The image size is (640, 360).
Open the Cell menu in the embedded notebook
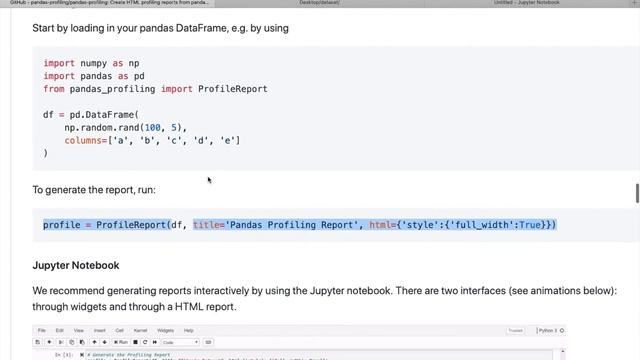tap(119, 330)
